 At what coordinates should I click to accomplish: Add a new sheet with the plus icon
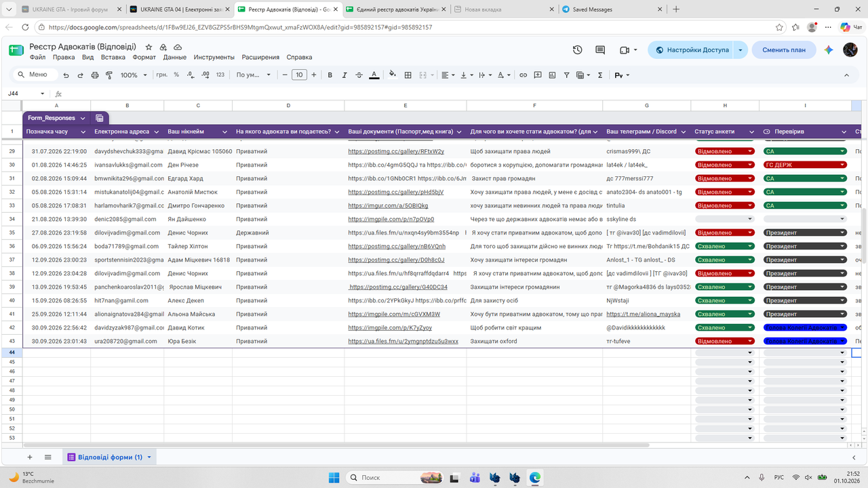(29, 457)
